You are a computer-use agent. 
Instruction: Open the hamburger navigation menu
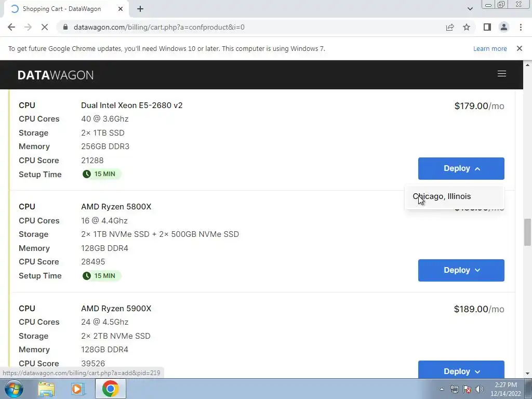(x=502, y=74)
